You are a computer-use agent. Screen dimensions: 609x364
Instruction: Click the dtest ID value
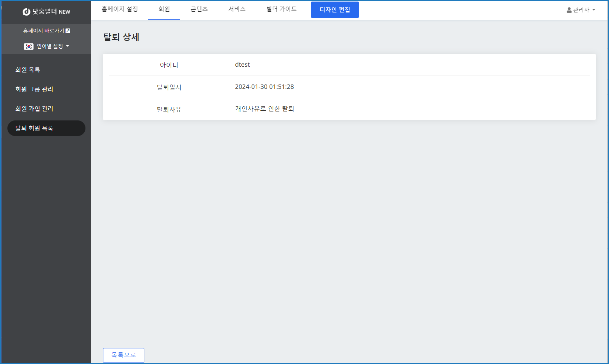(242, 65)
